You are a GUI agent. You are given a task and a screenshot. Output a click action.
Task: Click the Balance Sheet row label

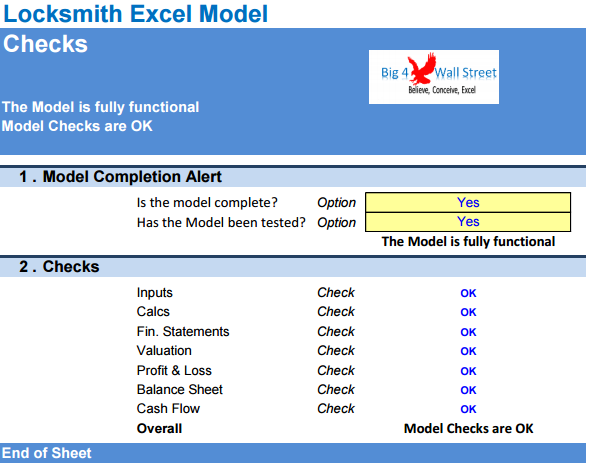(180, 390)
